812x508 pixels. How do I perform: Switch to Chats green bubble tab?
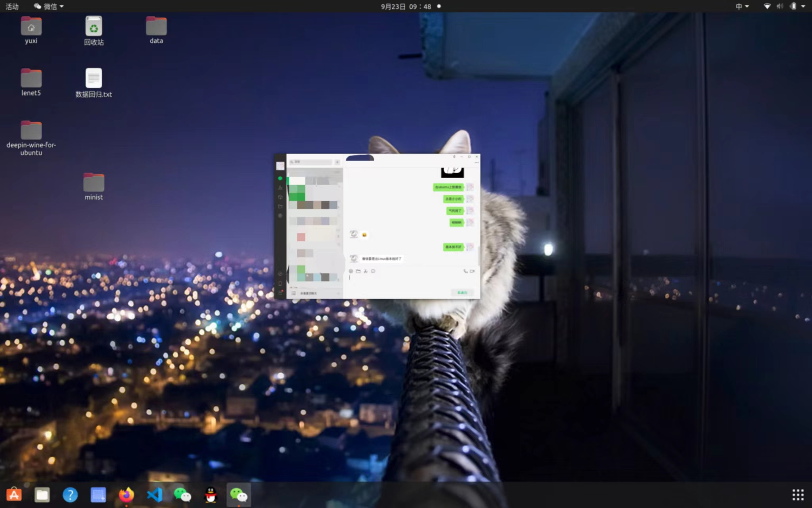280,178
